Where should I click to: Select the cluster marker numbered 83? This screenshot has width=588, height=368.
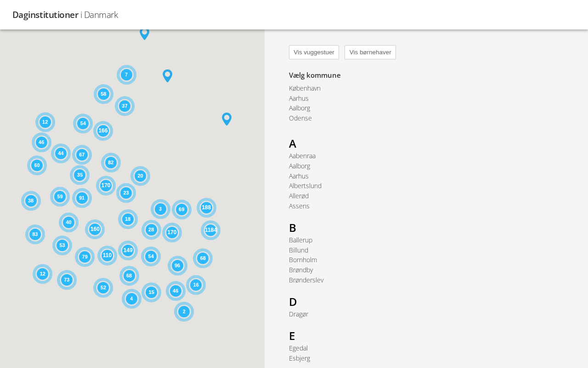(x=35, y=234)
